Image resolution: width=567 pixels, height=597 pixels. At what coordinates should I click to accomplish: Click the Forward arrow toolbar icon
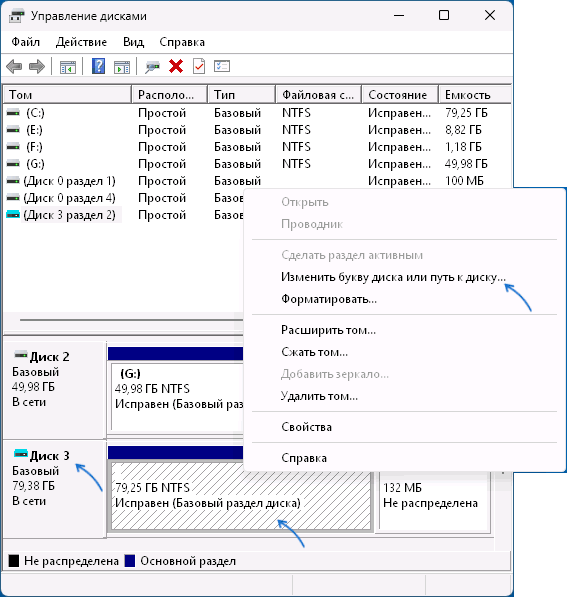click(37, 67)
